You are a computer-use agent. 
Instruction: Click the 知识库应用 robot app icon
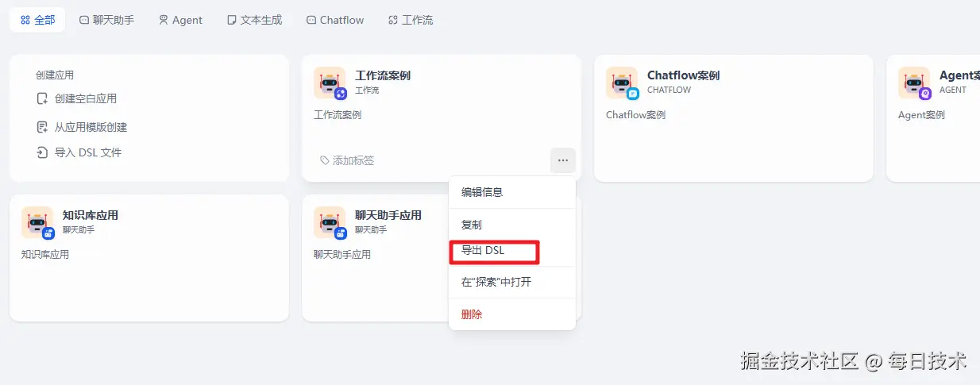point(37,222)
